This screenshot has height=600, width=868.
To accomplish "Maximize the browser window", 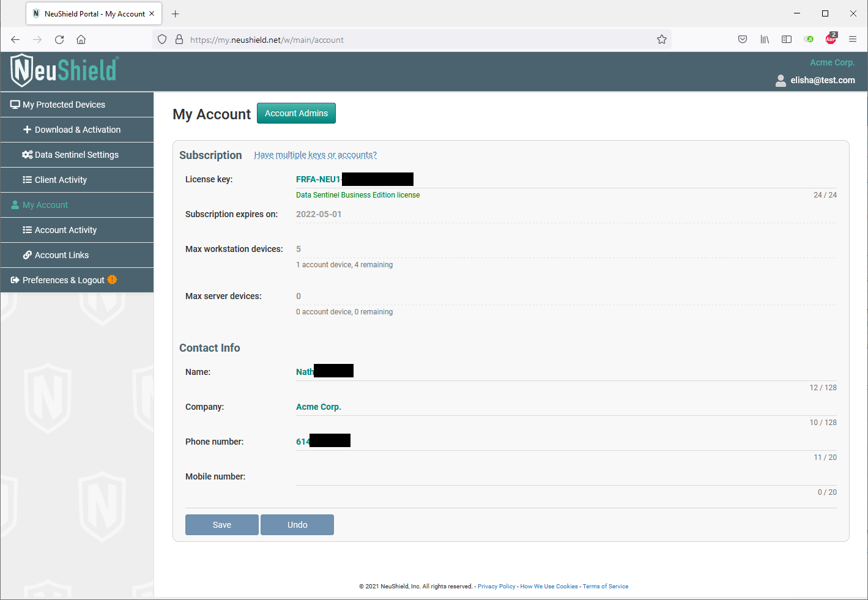I will click(x=825, y=13).
